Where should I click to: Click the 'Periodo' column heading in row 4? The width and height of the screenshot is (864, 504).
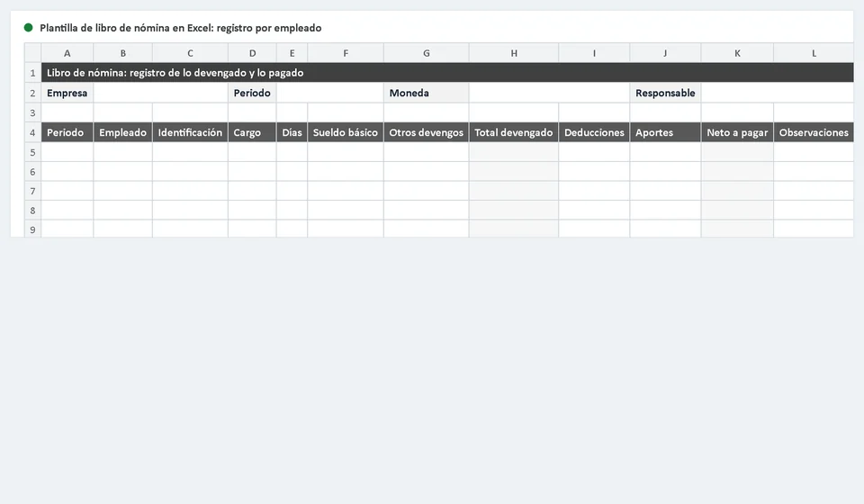[x=67, y=132]
